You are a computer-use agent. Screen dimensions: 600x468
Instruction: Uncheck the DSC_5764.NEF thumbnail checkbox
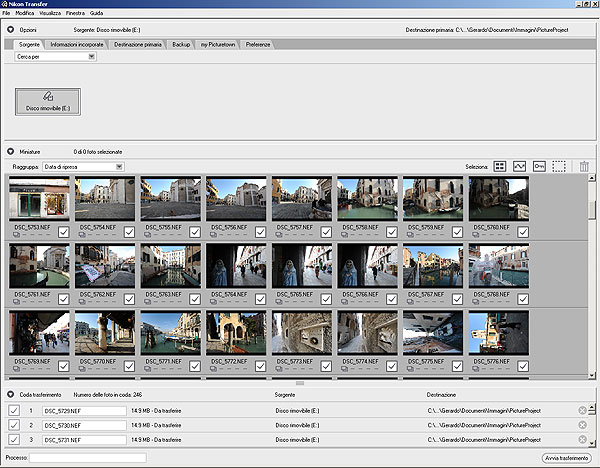[x=261, y=299]
